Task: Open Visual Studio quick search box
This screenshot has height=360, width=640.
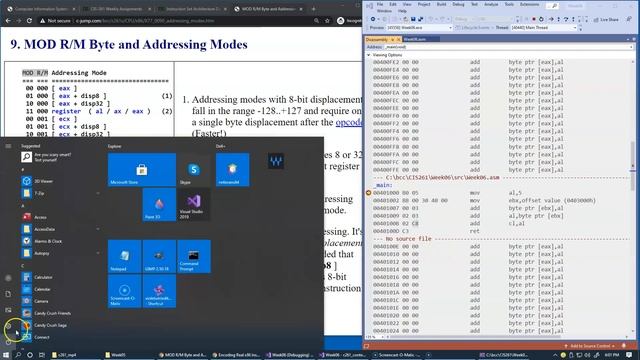Action: tap(553, 6)
